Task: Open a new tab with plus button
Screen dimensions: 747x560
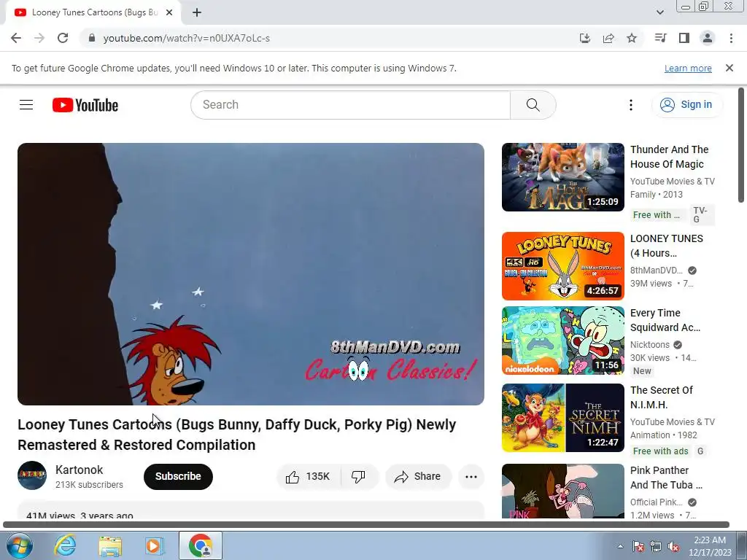Action: coord(197,13)
